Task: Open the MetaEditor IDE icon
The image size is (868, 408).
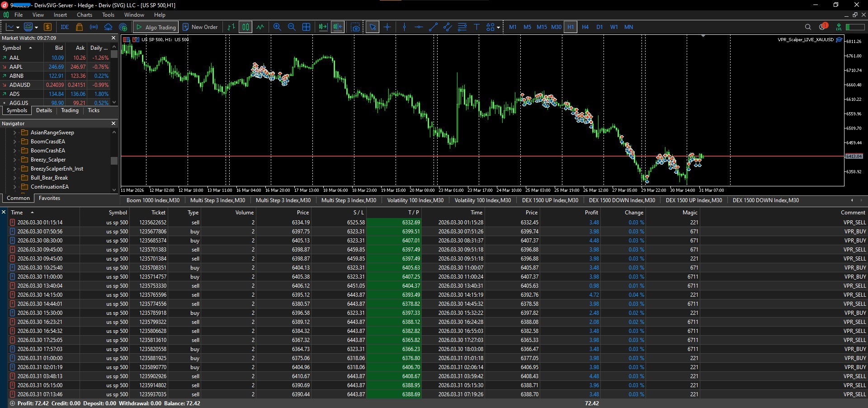Action: pos(65,27)
